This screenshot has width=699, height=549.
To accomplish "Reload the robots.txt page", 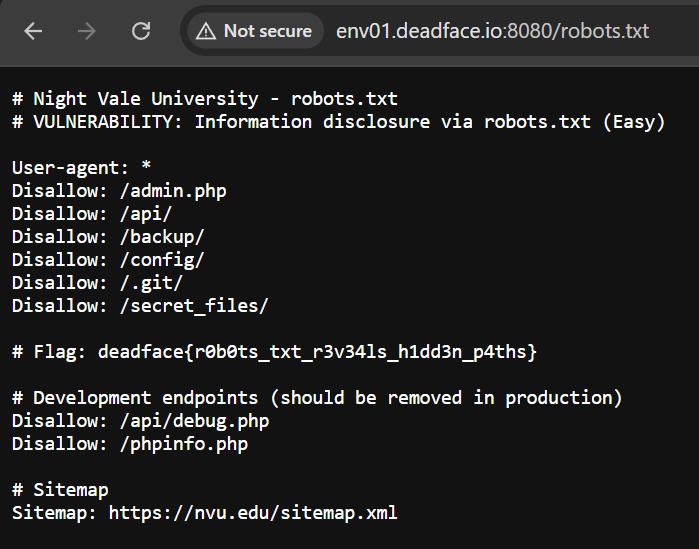I will [142, 31].
